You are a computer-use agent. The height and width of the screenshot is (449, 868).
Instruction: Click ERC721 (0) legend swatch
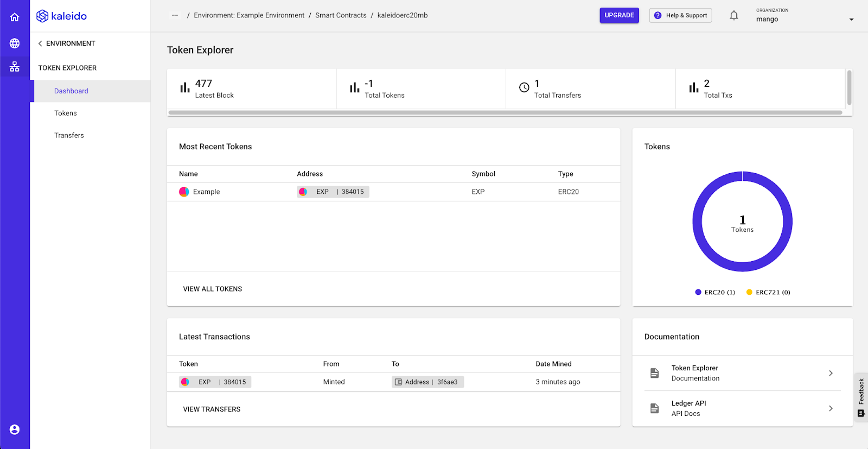(749, 292)
